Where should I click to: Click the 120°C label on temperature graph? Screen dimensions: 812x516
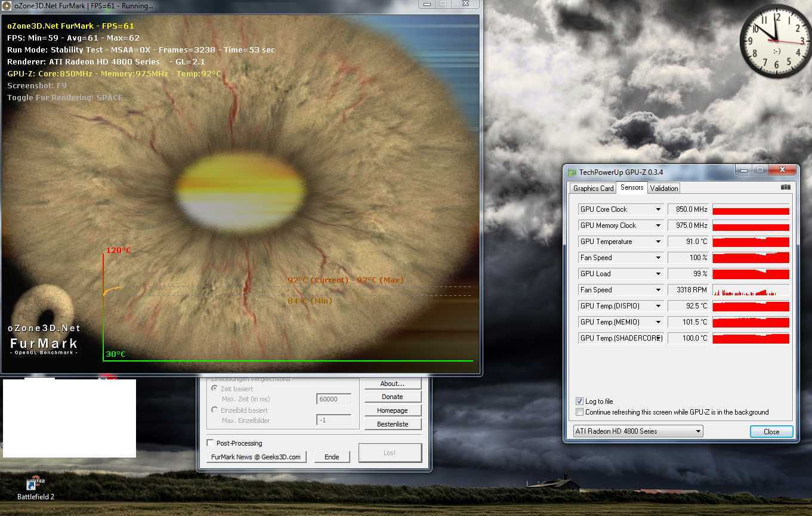pyautogui.click(x=118, y=251)
